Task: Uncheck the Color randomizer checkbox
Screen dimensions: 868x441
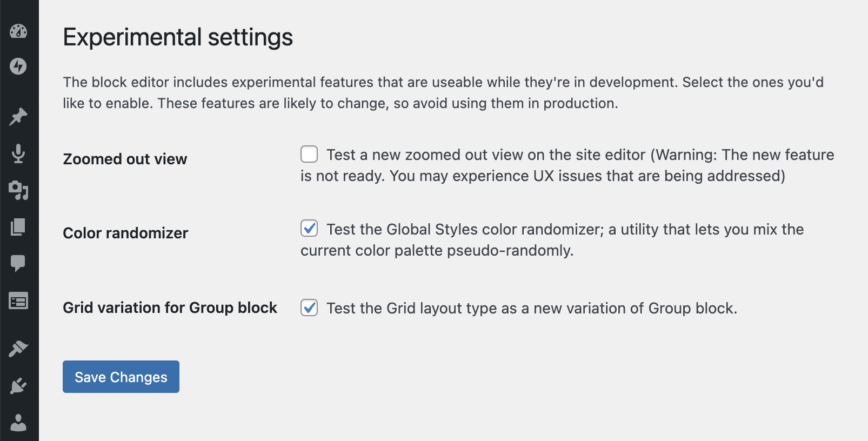Action: (309, 229)
